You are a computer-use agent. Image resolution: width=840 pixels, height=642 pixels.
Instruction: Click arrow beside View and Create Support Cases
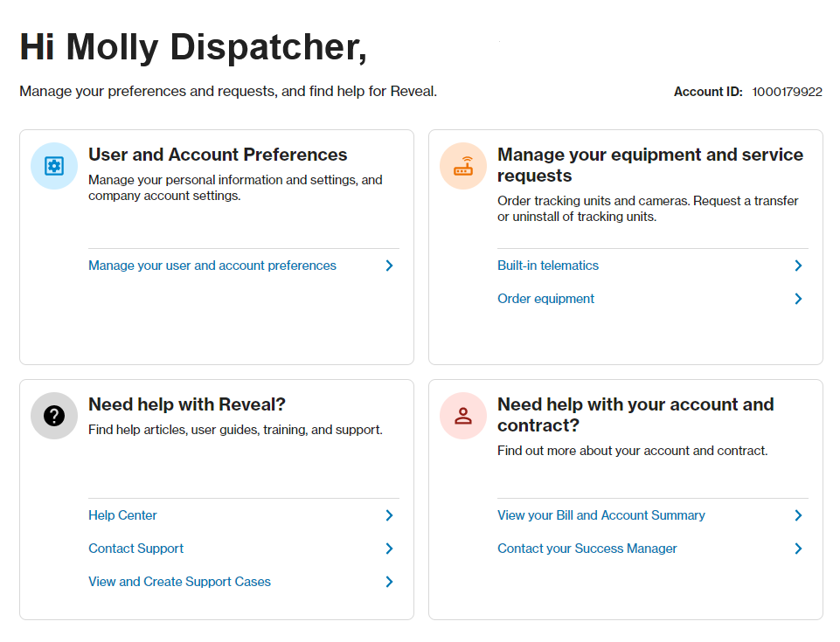click(389, 582)
